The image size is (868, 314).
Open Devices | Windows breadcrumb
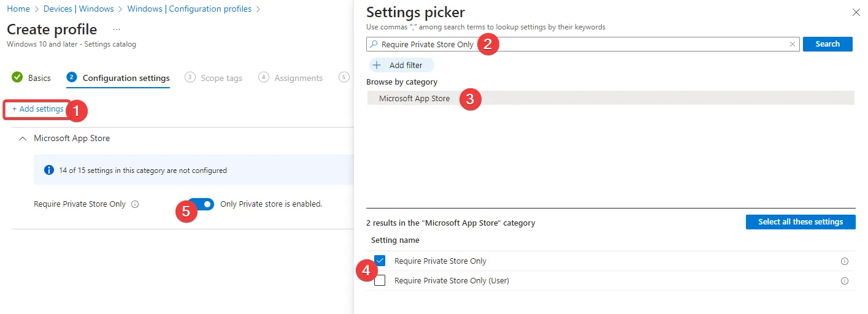(x=79, y=9)
